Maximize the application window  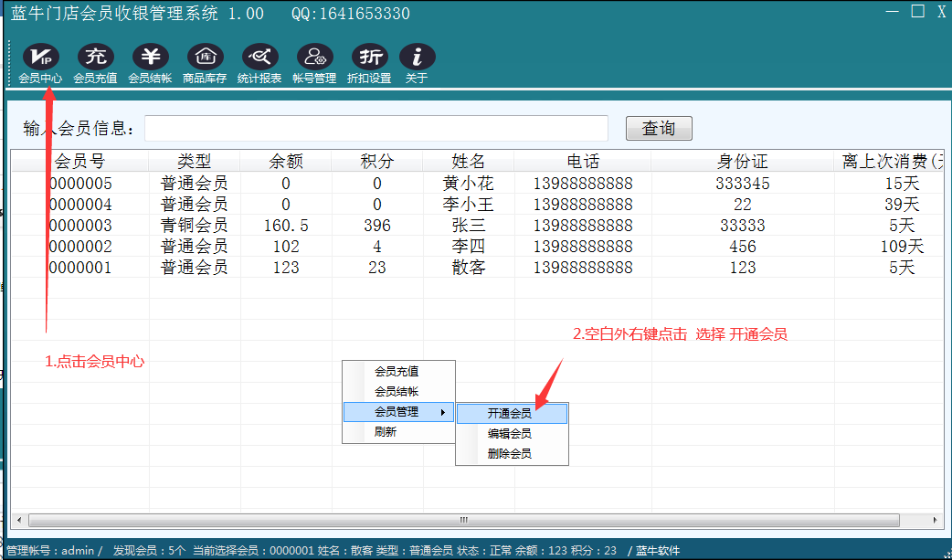[917, 11]
